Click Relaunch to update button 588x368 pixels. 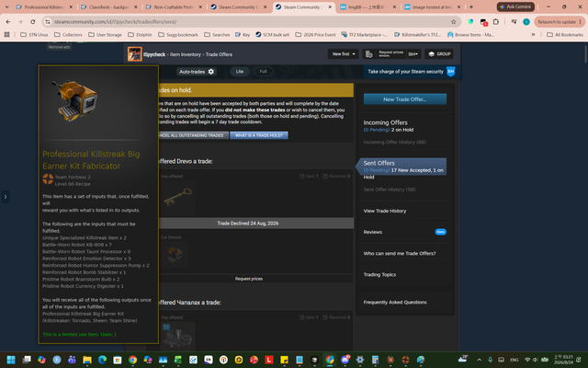pos(560,22)
